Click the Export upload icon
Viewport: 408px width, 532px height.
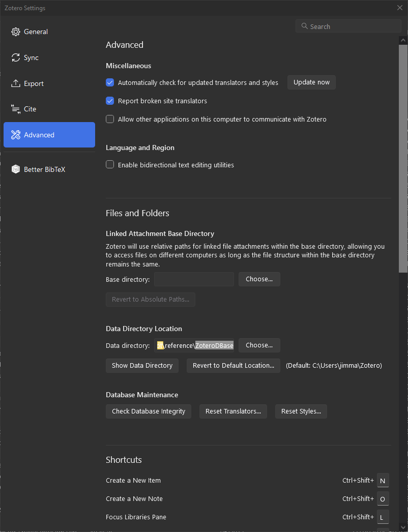click(x=16, y=83)
